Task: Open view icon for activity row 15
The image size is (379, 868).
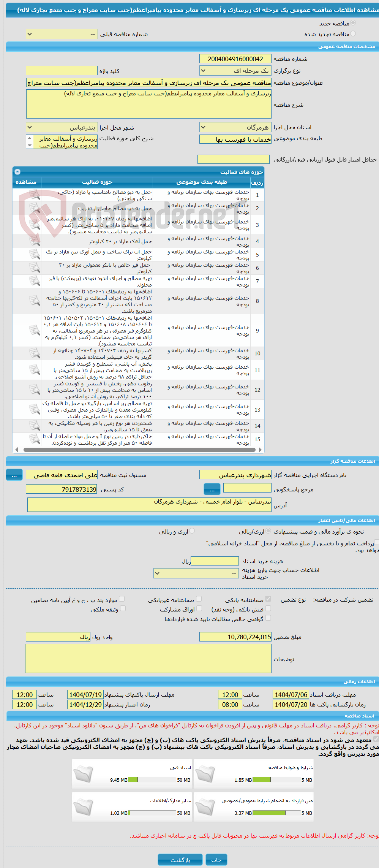Action: 35,439
